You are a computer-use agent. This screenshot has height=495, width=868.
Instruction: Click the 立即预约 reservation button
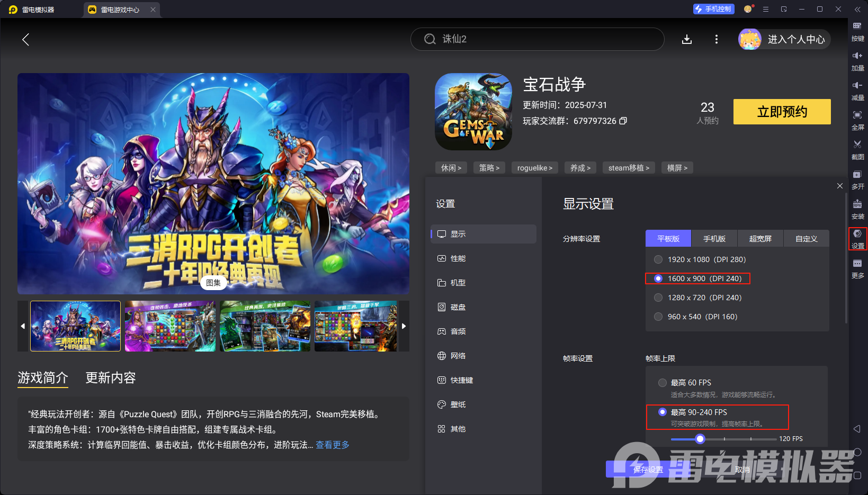click(782, 112)
